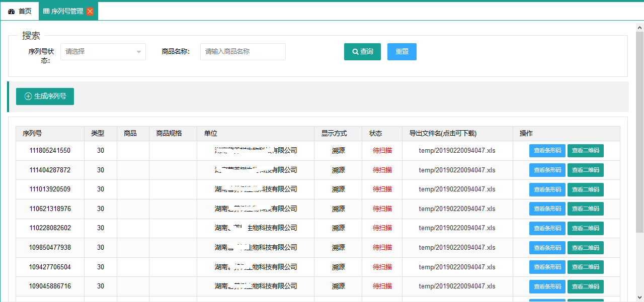The image size is (644, 302).
Task: Click 查看二维码 for serial 109045886716
Action: (x=585, y=286)
